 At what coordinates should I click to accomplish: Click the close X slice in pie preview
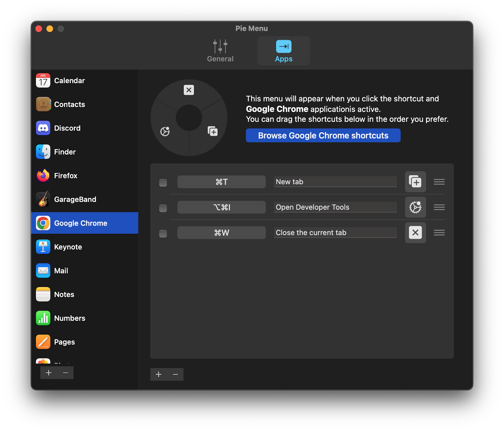point(189,90)
